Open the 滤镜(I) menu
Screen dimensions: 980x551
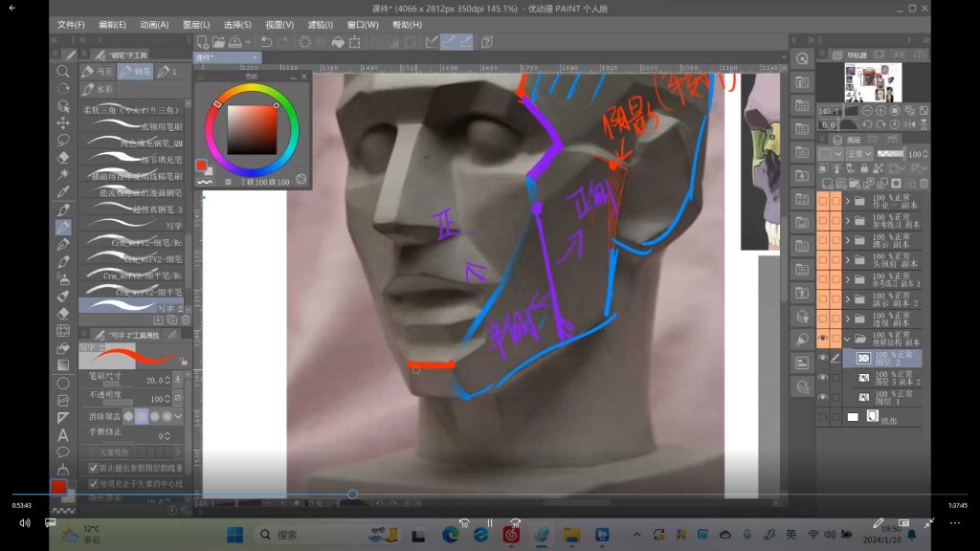coord(321,24)
